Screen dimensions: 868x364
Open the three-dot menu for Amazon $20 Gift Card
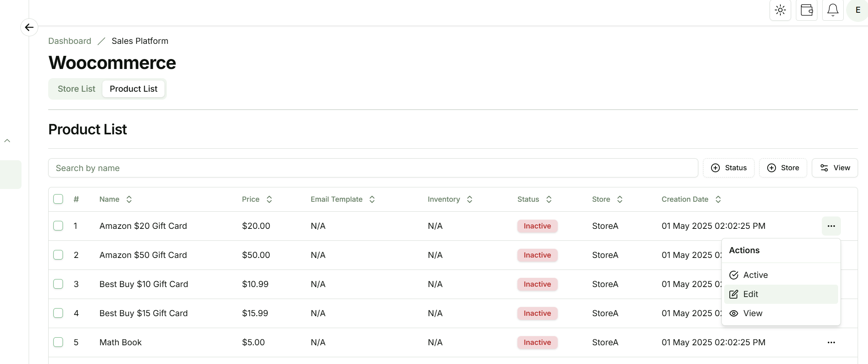(x=831, y=226)
